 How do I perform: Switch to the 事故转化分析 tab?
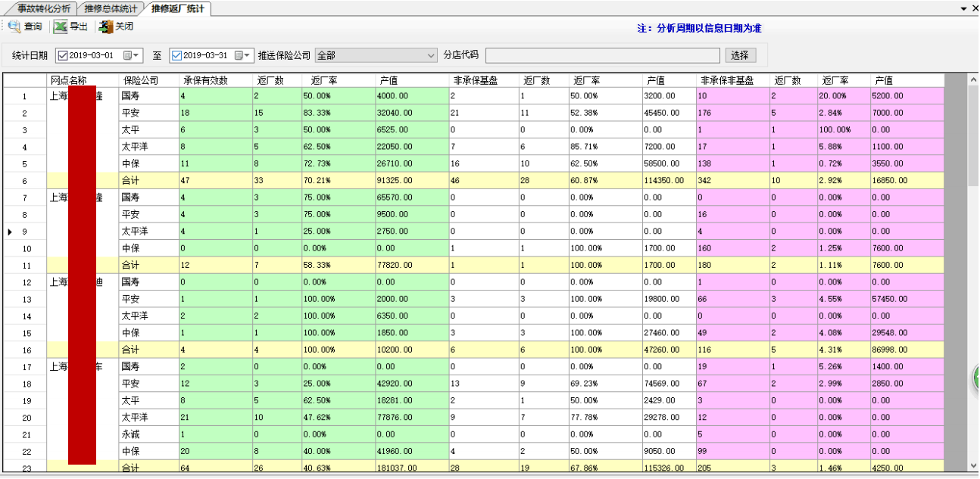coord(44,8)
